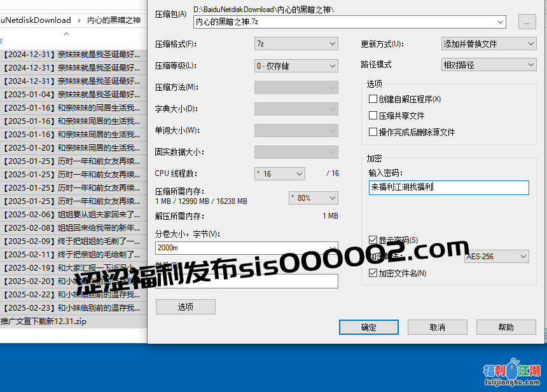Select the AES-256 encryption method dropdown

point(496,257)
